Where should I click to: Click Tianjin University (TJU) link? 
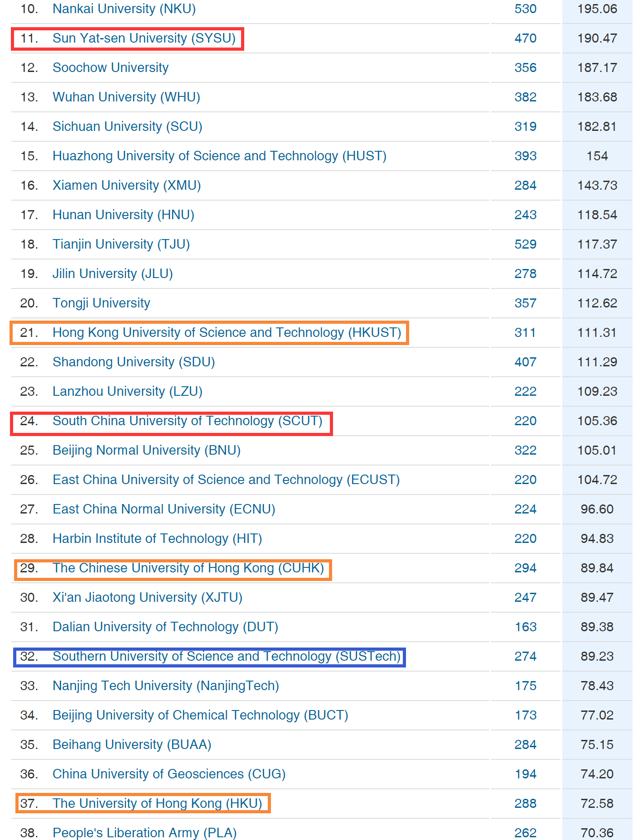click(121, 245)
